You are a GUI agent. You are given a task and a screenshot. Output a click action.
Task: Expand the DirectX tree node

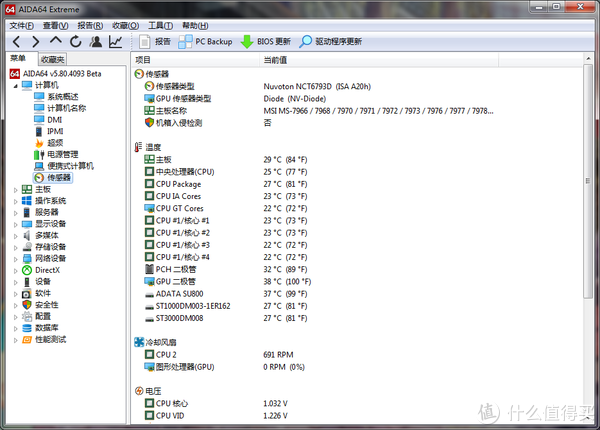tap(15, 270)
